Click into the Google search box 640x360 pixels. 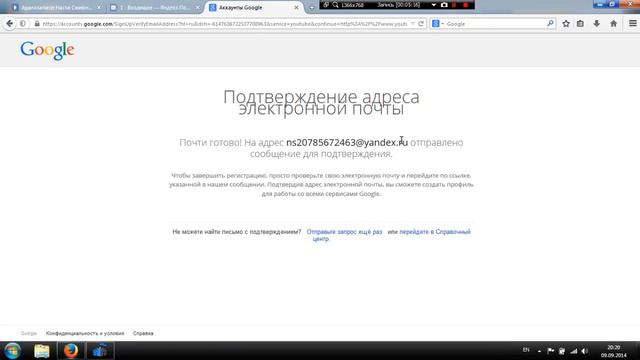coord(496,24)
